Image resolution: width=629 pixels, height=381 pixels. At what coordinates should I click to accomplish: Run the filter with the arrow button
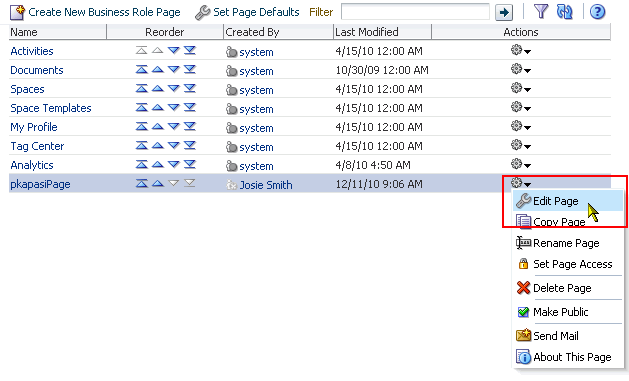pos(504,12)
